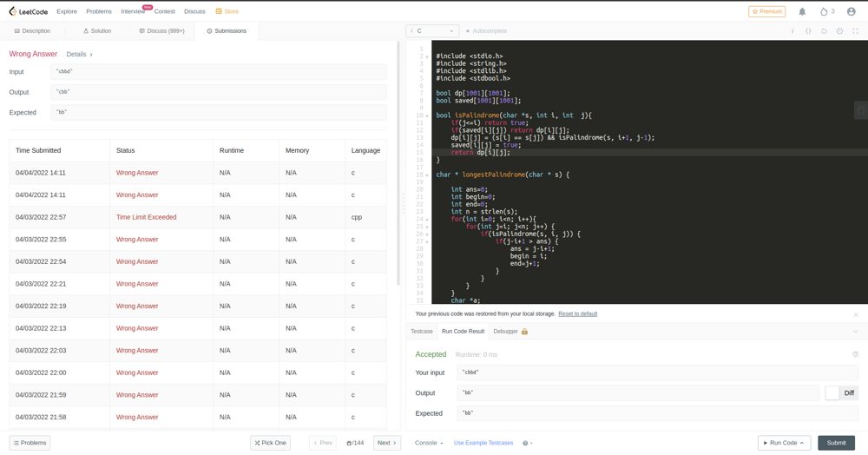
Task: Select the Submissions tab
Action: click(x=227, y=31)
